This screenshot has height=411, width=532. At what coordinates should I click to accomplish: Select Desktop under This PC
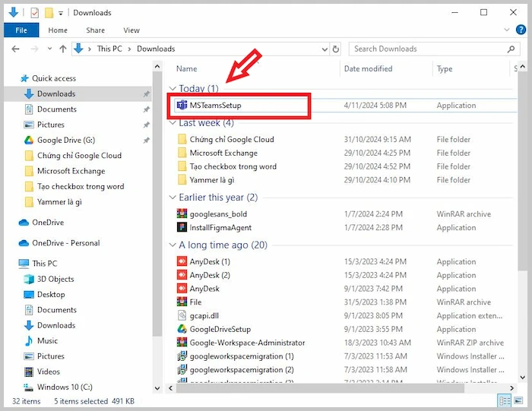(51, 294)
